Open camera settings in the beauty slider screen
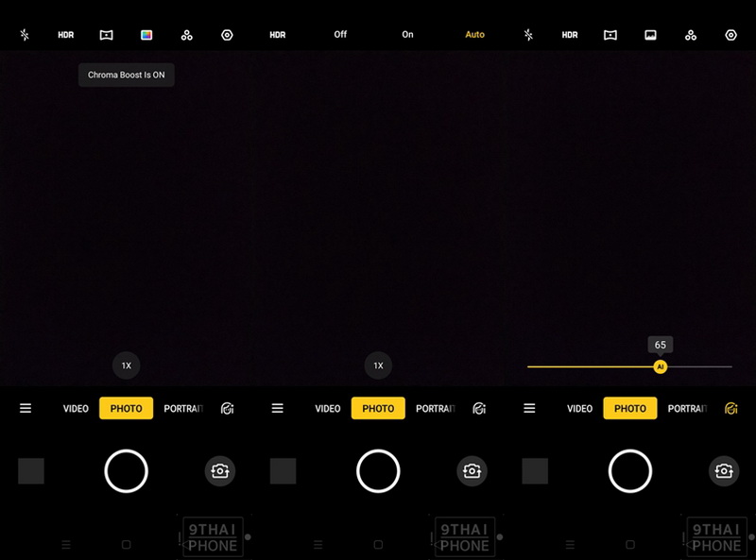 point(730,35)
